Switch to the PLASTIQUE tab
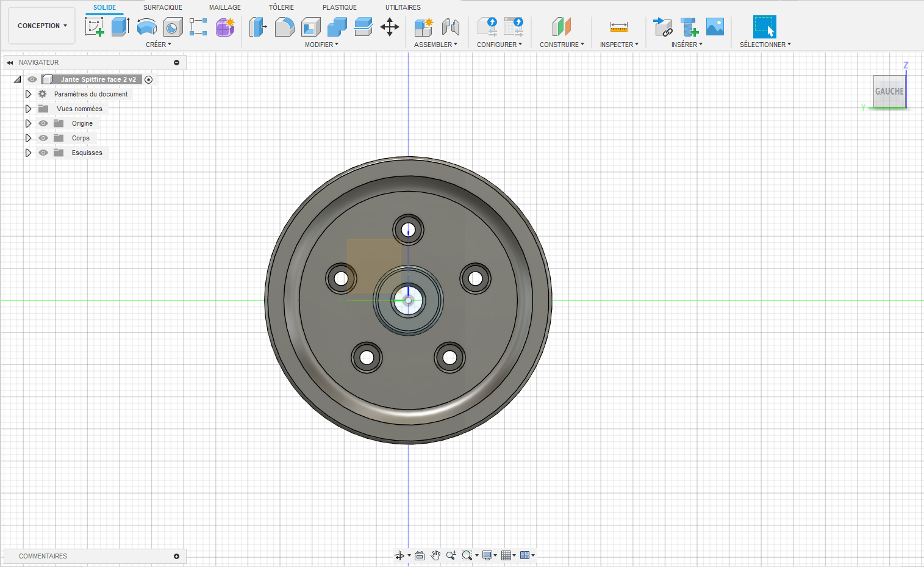 [x=340, y=7]
